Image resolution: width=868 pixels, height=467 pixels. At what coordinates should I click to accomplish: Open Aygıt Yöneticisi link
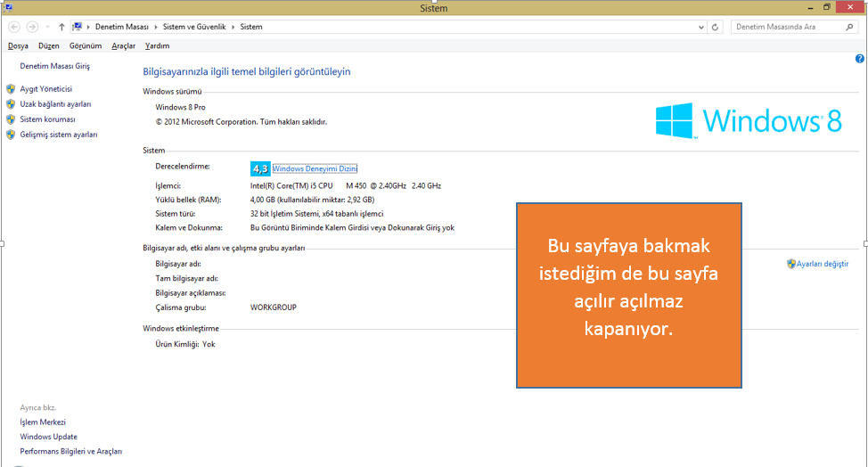click(x=46, y=88)
